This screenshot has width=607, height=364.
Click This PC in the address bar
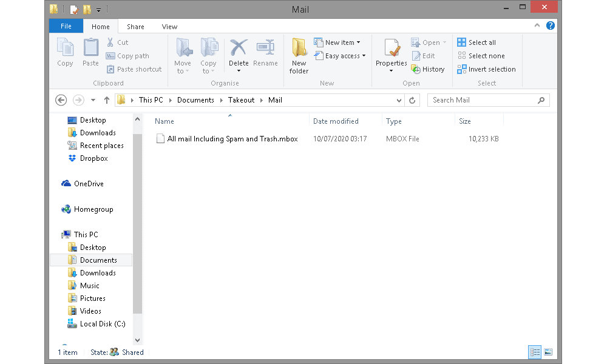point(151,100)
